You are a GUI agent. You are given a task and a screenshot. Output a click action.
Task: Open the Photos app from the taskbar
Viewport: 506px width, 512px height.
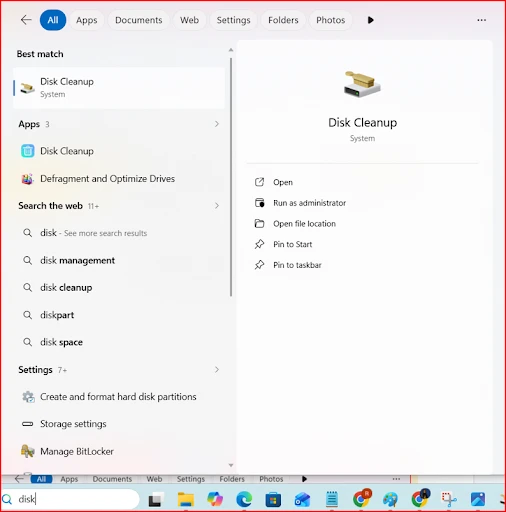point(478,500)
